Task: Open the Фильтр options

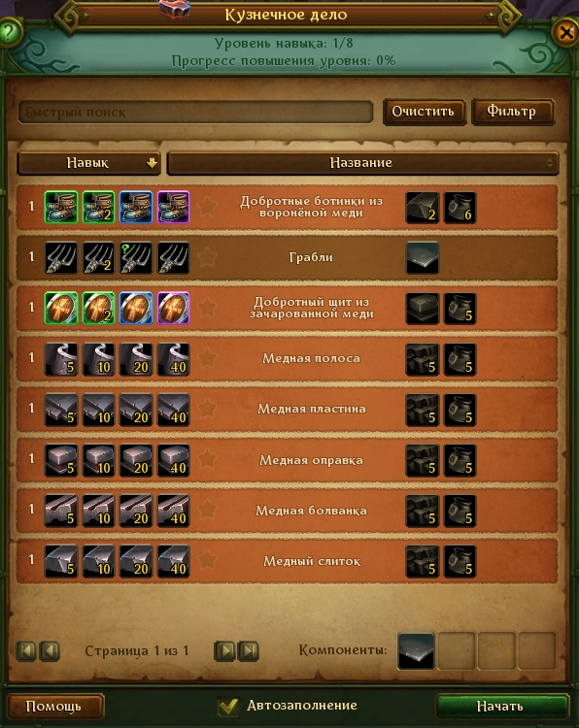Action: [513, 112]
